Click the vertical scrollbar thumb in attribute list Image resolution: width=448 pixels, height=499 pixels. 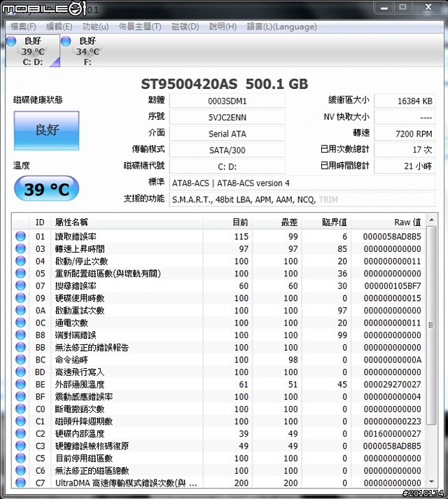point(431,325)
